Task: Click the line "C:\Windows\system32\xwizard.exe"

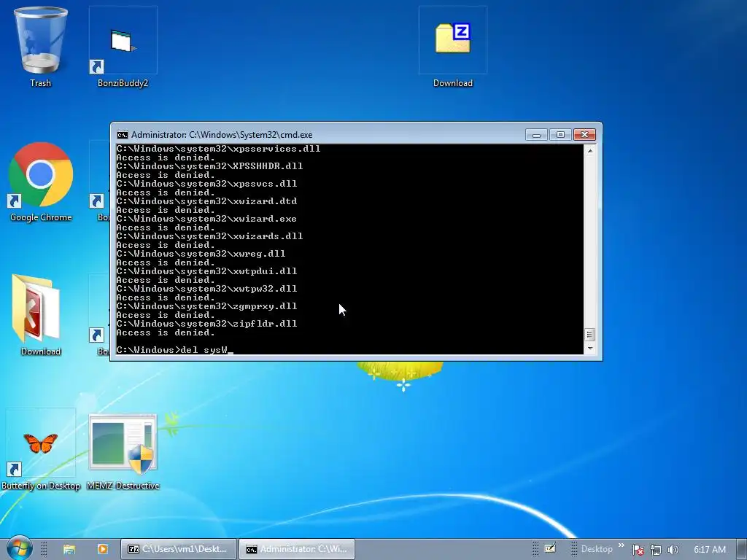Action: click(206, 219)
